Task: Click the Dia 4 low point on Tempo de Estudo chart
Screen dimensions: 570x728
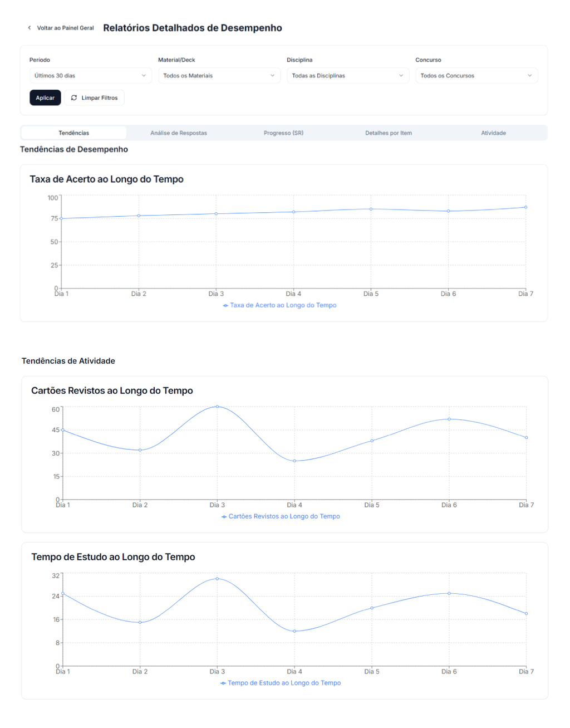Action: pyautogui.click(x=294, y=631)
